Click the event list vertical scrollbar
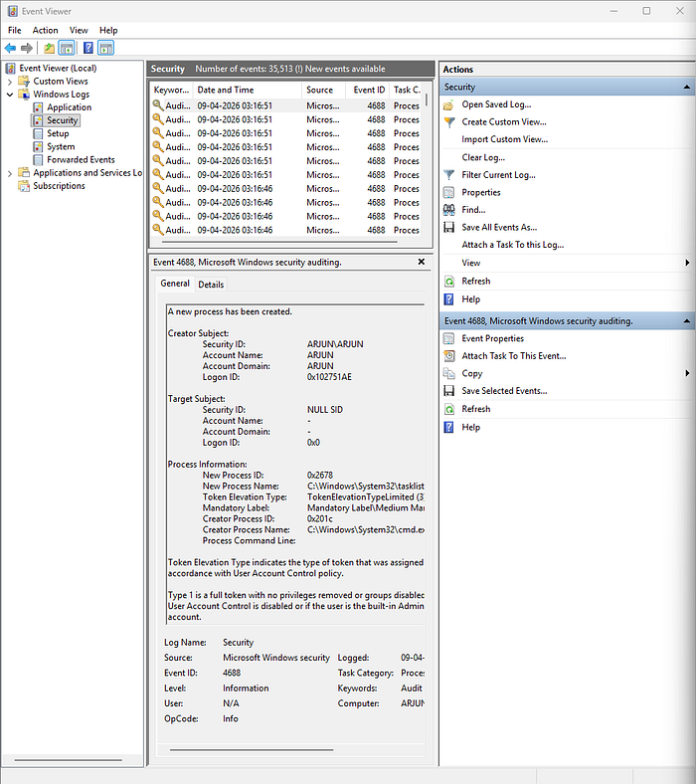The width and height of the screenshot is (696, 784). (427, 100)
